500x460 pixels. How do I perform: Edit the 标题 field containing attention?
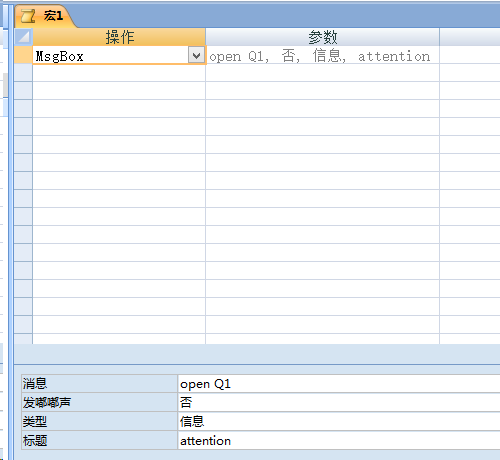[339, 440]
